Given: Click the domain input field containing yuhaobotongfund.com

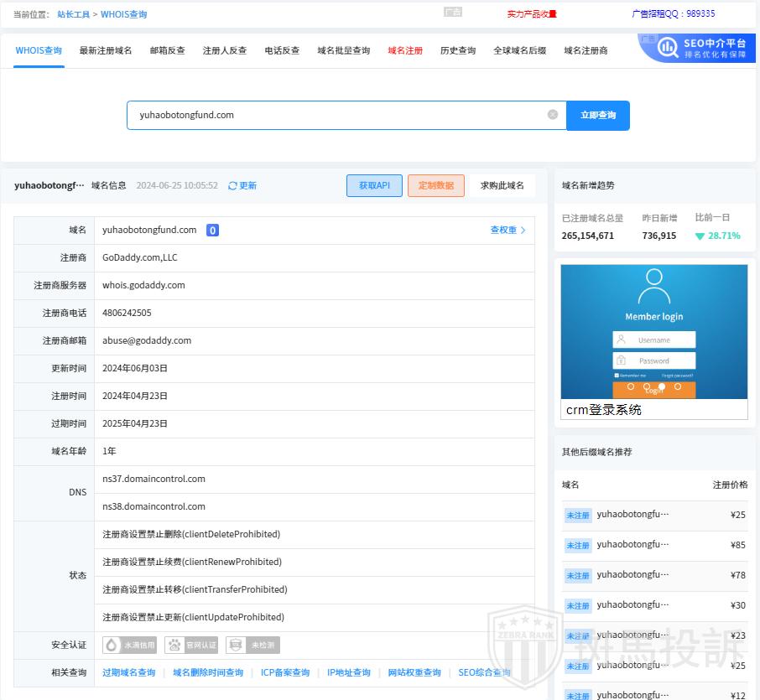Looking at the screenshot, I should pos(336,115).
